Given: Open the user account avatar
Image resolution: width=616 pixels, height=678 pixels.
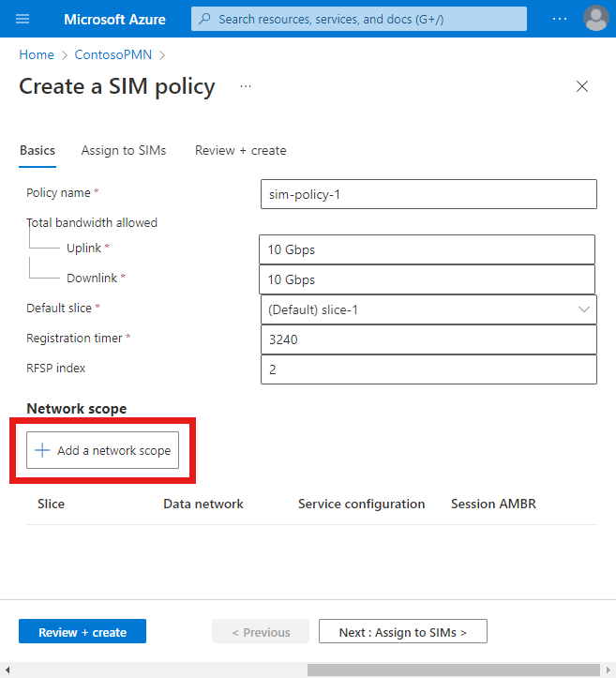Looking at the screenshot, I should click(596, 18).
